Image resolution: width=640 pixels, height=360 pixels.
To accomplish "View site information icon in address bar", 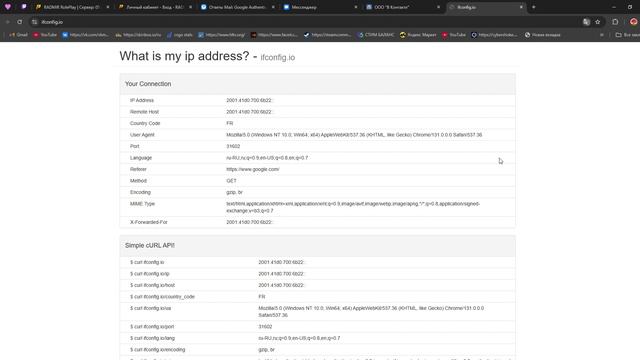I will click(x=35, y=22).
